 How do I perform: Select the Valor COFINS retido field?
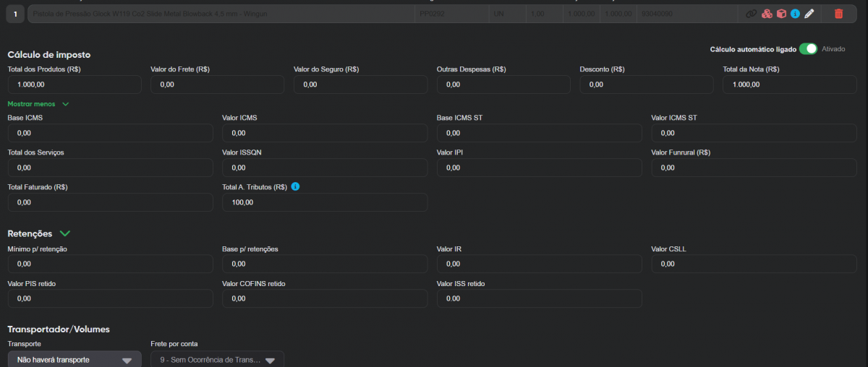[x=324, y=299]
